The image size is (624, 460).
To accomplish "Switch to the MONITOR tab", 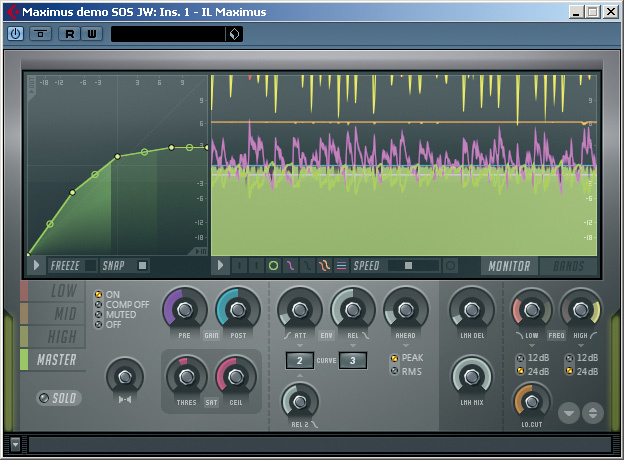I will click(509, 266).
